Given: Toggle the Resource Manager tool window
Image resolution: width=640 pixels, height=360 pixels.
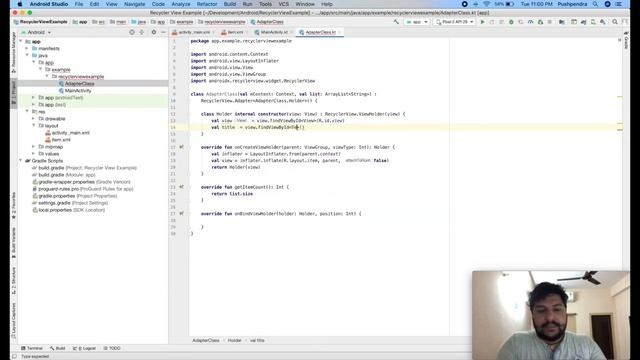Looking at the screenshot, I should click(13, 52).
